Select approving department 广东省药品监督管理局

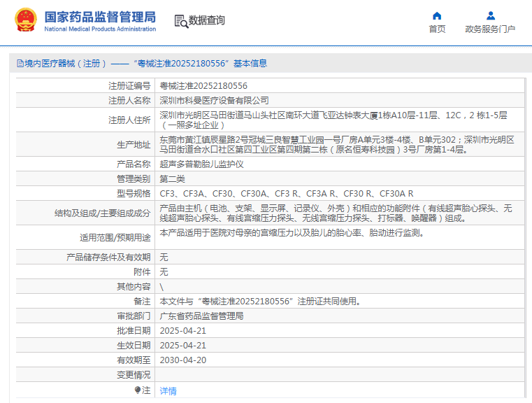(201, 316)
